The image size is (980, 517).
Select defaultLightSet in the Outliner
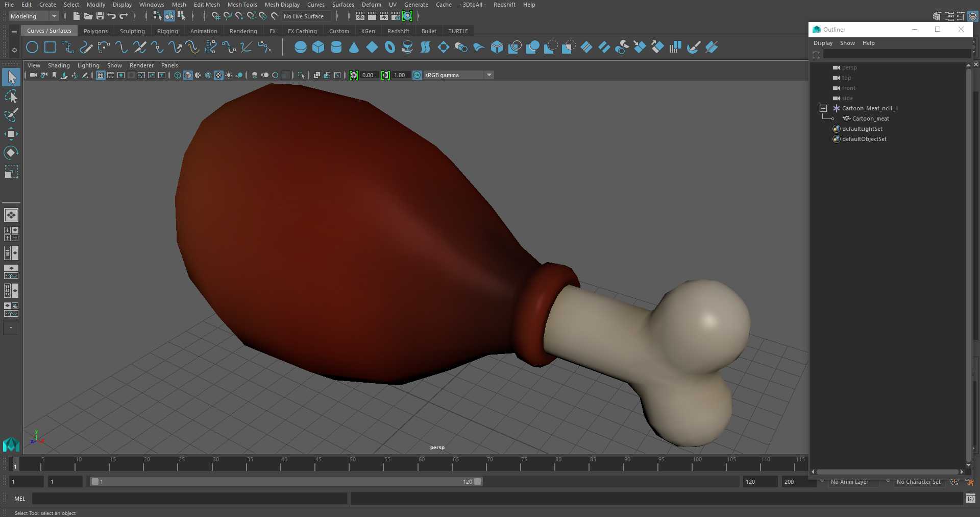tap(862, 129)
